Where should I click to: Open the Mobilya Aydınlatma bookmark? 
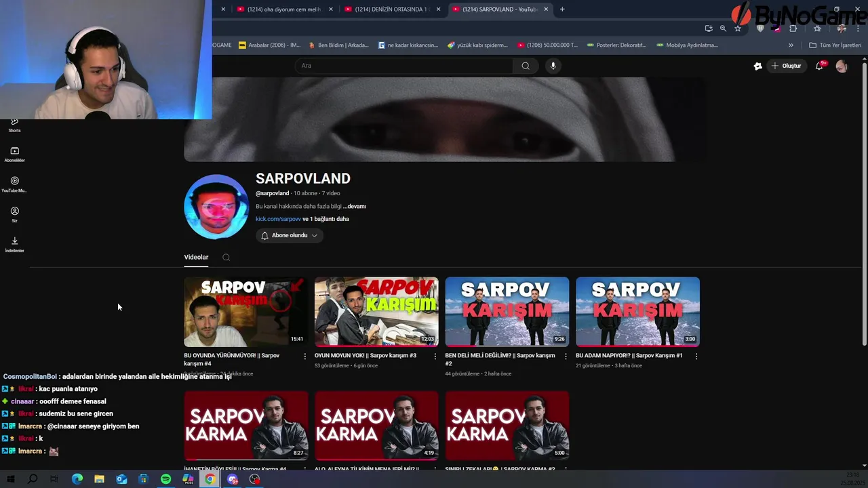(x=687, y=45)
